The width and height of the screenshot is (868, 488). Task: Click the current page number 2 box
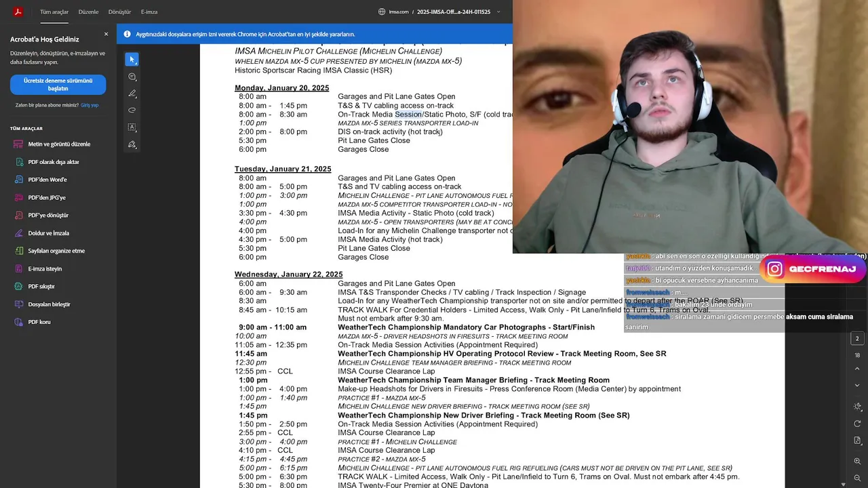(x=857, y=338)
